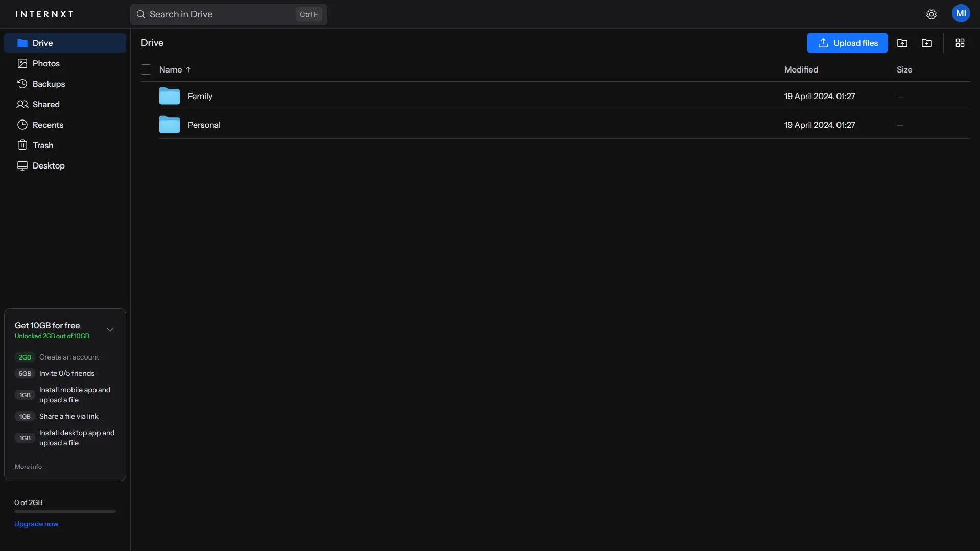Open the Shared section
The height and width of the screenshot is (551, 980).
(x=46, y=105)
